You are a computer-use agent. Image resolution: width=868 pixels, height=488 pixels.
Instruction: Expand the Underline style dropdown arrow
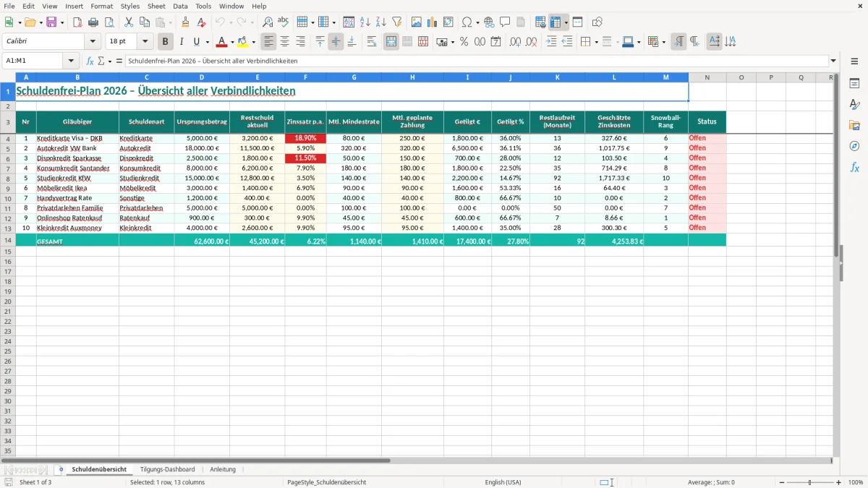208,42
